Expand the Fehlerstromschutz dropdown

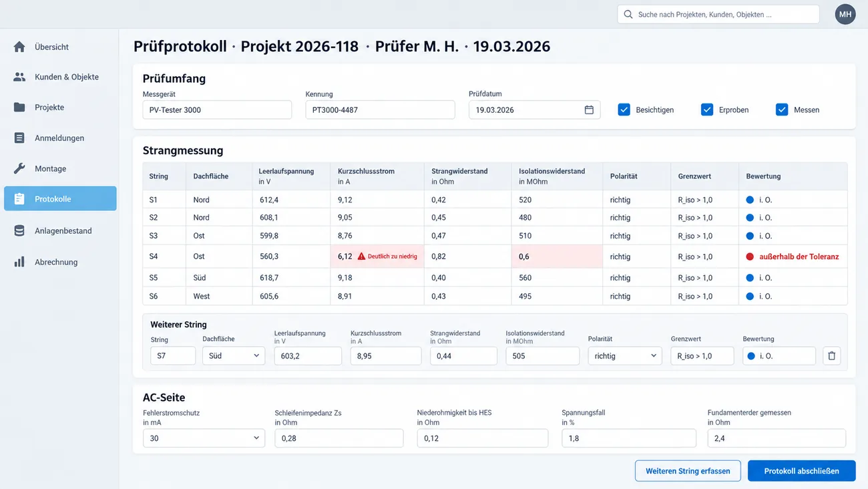click(204, 438)
